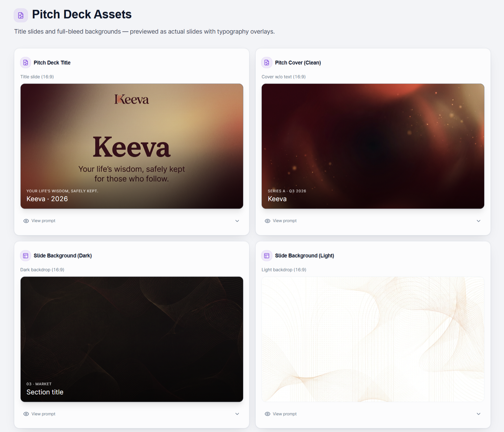Image resolution: width=504 pixels, height=432 pixels.
Task: Click the Pitch Deck Assets heading
Action: (82, 14)
